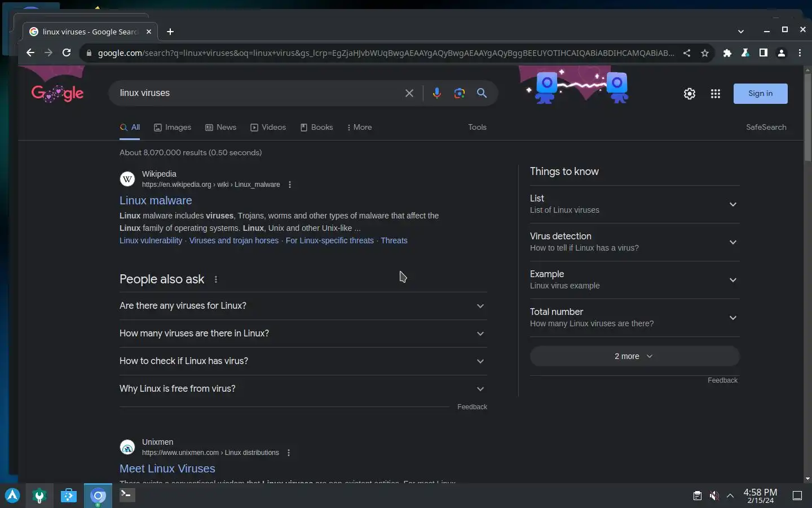Submit search with the magnifier icon
Viewport: 812px width, 508px height.
point(482,93)
